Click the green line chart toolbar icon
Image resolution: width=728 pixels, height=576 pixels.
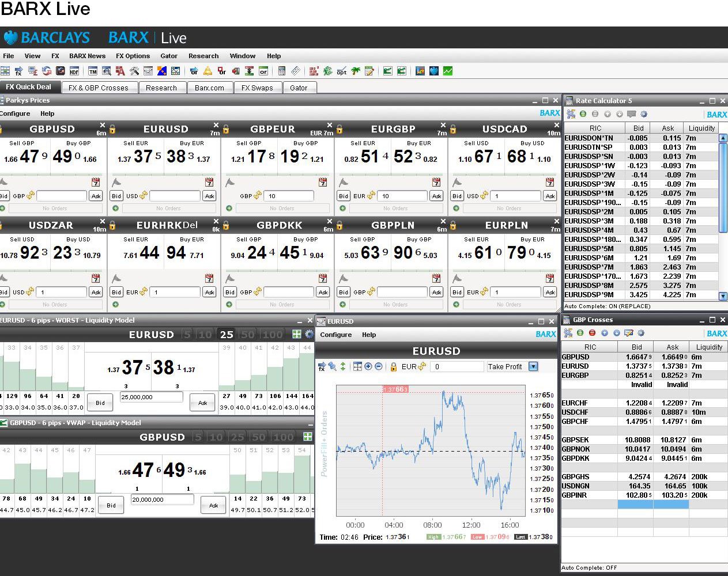[x=448, y=71]
